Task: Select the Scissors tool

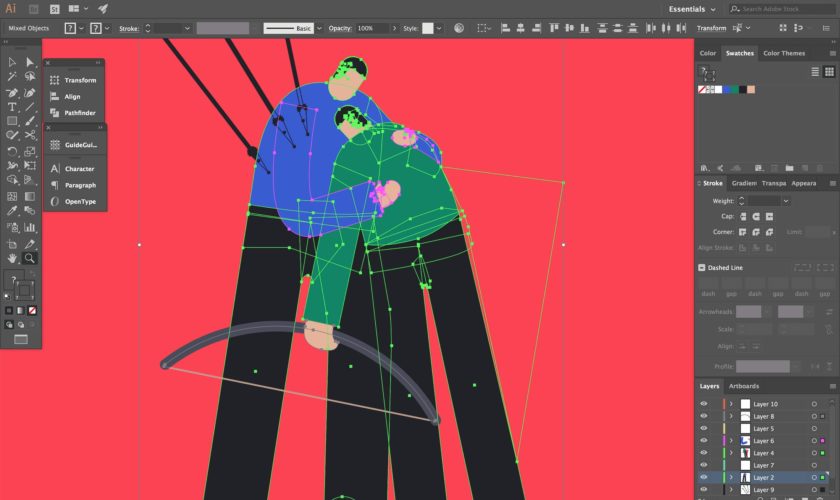Action: click(x=29, y=135)
